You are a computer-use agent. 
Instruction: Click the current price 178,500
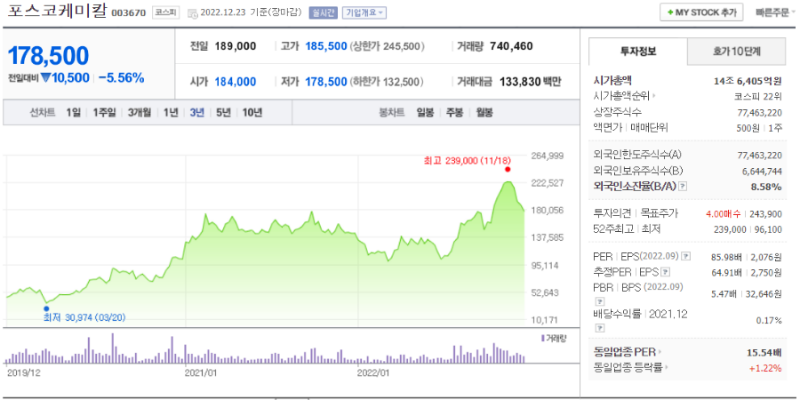tap(48, 56)
